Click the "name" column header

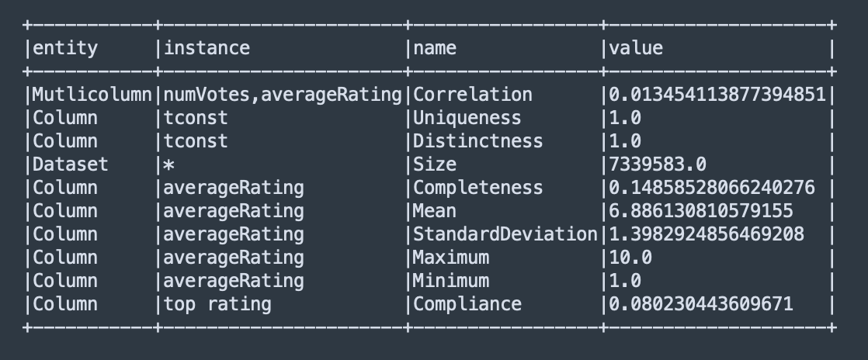tap(435, 48)
